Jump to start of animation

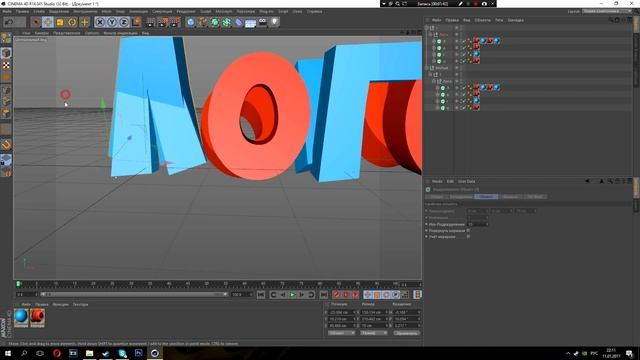[261, 295]
